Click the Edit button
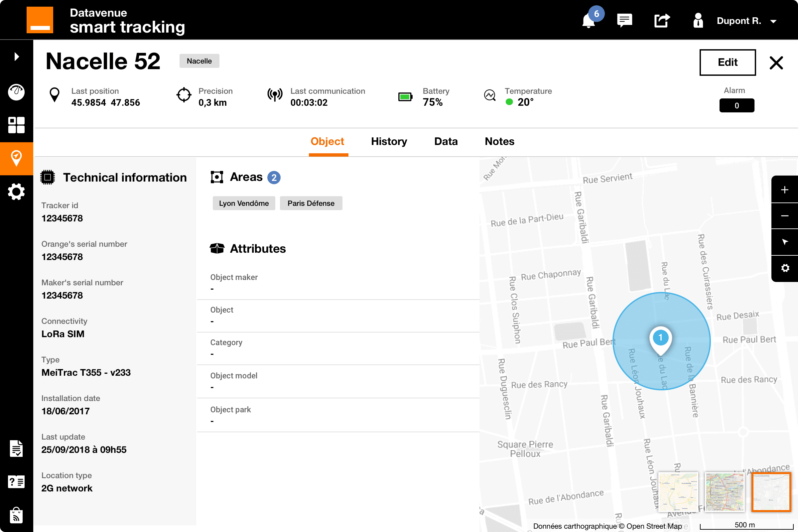The image size is (798, 532). 727,62
